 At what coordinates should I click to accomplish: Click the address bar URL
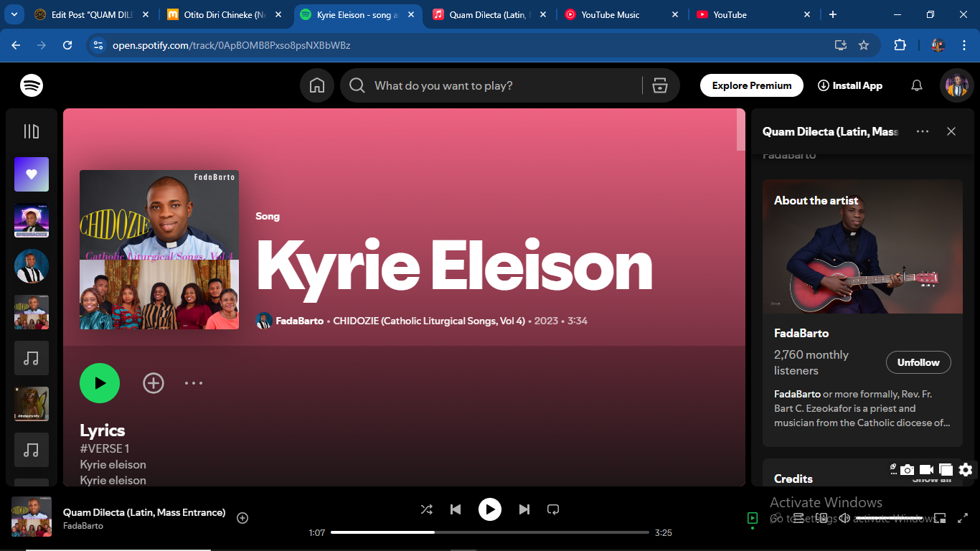(x=231, y=45)
